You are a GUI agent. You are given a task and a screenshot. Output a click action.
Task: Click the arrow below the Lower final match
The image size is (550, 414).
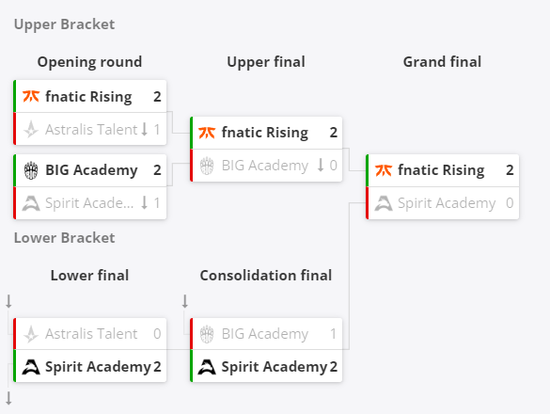pos(9,399)
